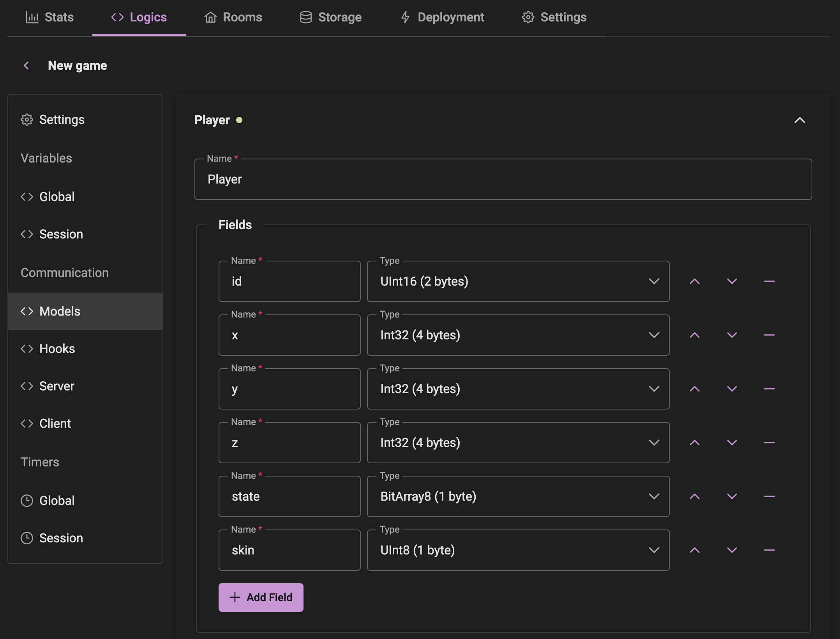Viewport: 840px width, 639px height.
Task: Remove the x field
Action: click(769, 335)
